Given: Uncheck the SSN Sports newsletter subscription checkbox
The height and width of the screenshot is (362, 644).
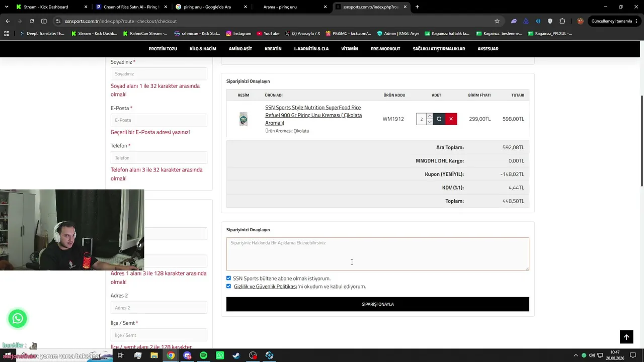Looking at the screenshot, I should tap(228, 278).
